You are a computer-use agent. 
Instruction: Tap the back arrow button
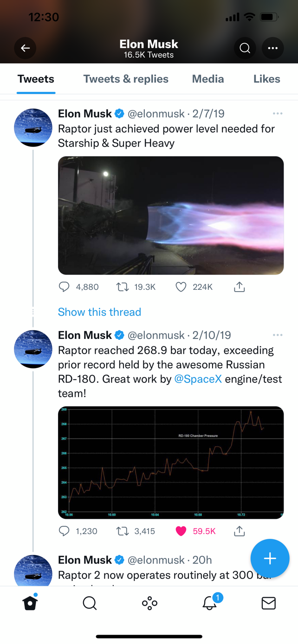click(x=25, y=48)
